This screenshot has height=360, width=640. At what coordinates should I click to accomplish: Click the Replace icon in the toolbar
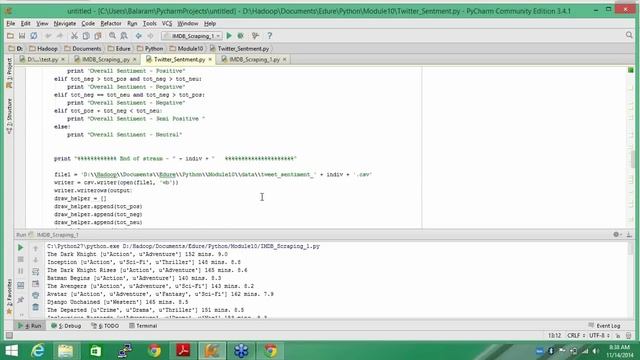[x=124, y=36]
